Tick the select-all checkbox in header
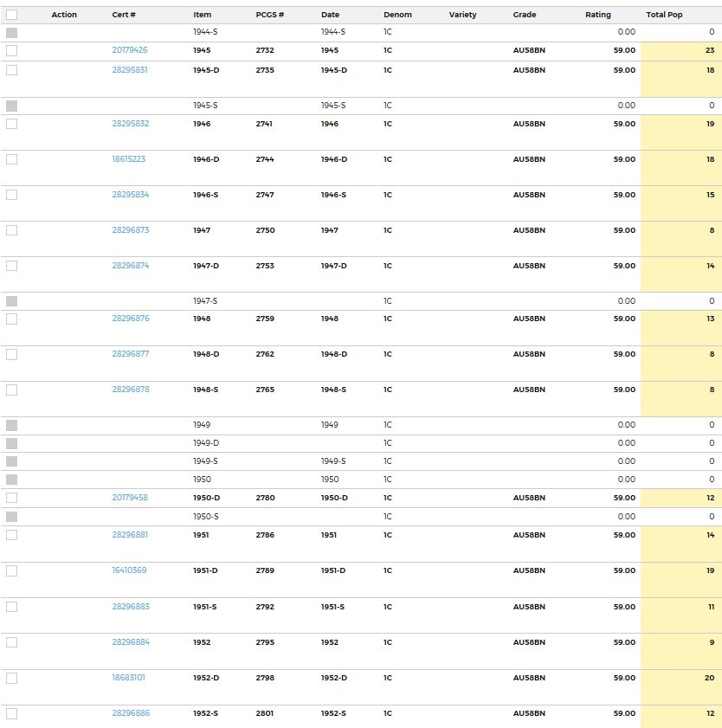722x728 pixels. point(11,15)
